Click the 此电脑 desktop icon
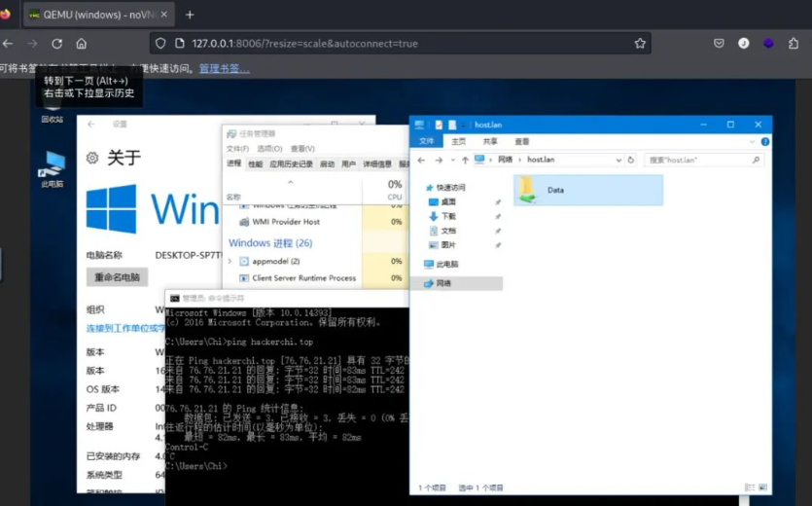Viewport: 812px width, 506px height. pos(52,167)
